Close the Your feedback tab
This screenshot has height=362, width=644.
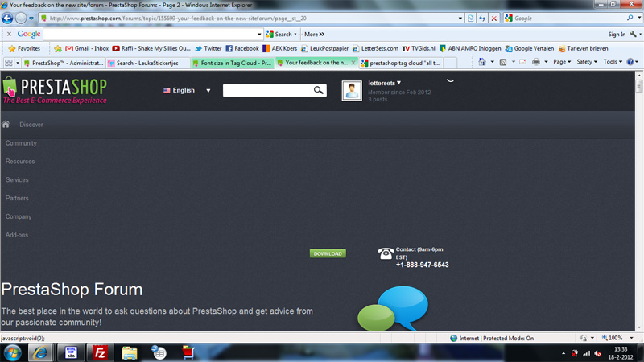point(353,63)
